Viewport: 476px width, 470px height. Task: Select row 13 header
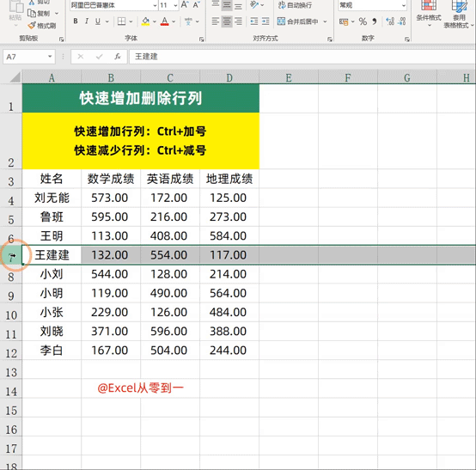[11, 369]
